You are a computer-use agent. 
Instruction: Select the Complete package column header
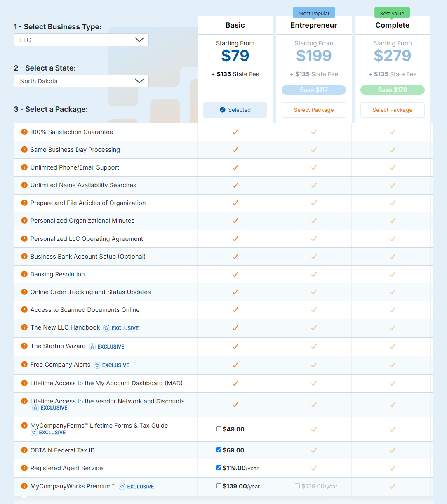(392, 25)
